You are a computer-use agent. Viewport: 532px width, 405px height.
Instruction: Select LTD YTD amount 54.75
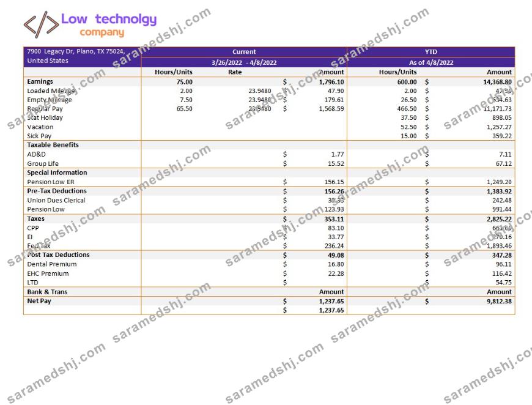[503, 283]
